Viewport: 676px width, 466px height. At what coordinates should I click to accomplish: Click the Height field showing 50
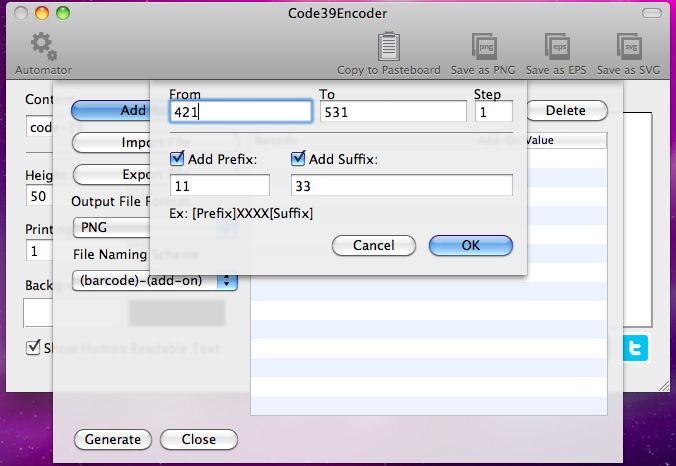point(39,196)
